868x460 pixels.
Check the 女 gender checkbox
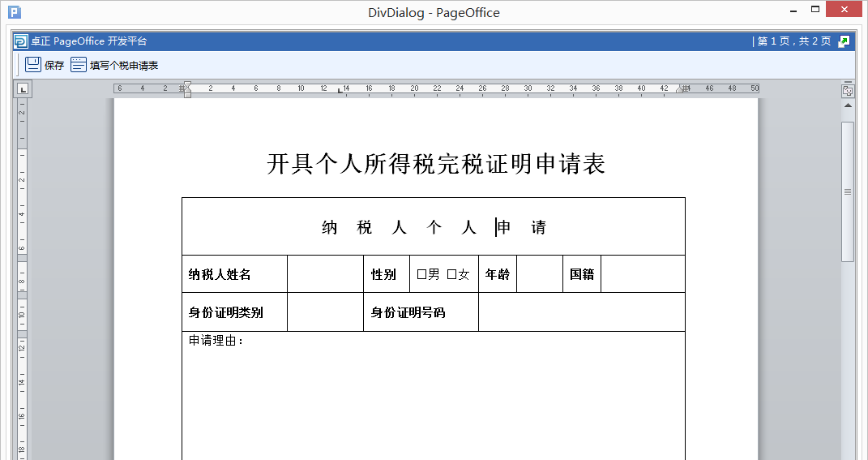click(451, 274)
